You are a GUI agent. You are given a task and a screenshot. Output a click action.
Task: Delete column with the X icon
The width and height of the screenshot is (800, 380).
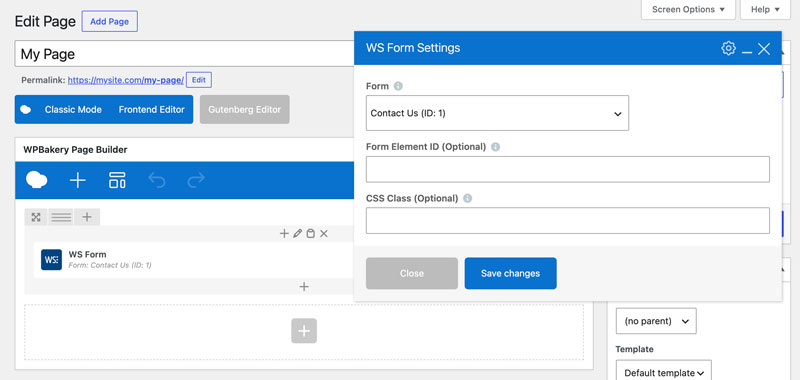tap(323, 234)
